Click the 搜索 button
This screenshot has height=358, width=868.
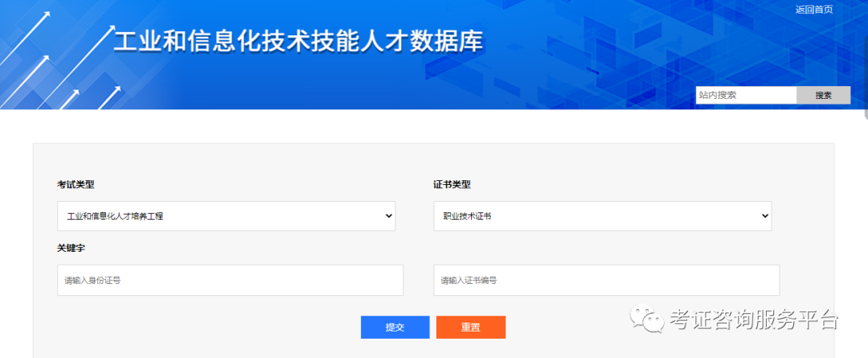(823, 95)
